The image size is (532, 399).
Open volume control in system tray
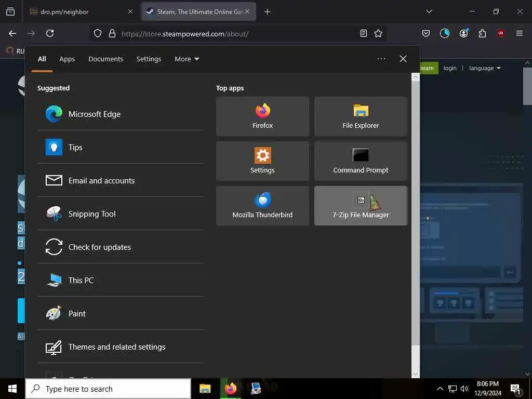coord(464,389)
